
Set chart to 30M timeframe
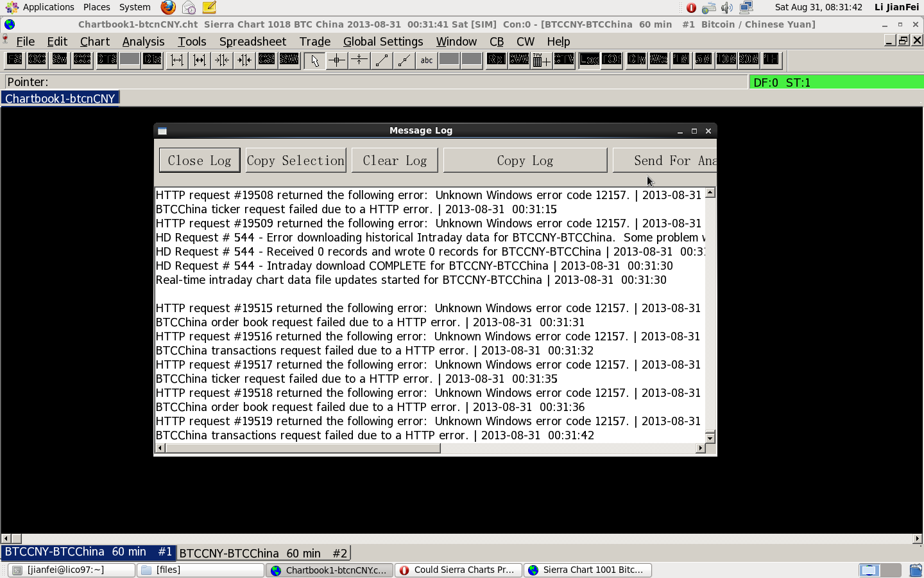[x=749, y=60]
